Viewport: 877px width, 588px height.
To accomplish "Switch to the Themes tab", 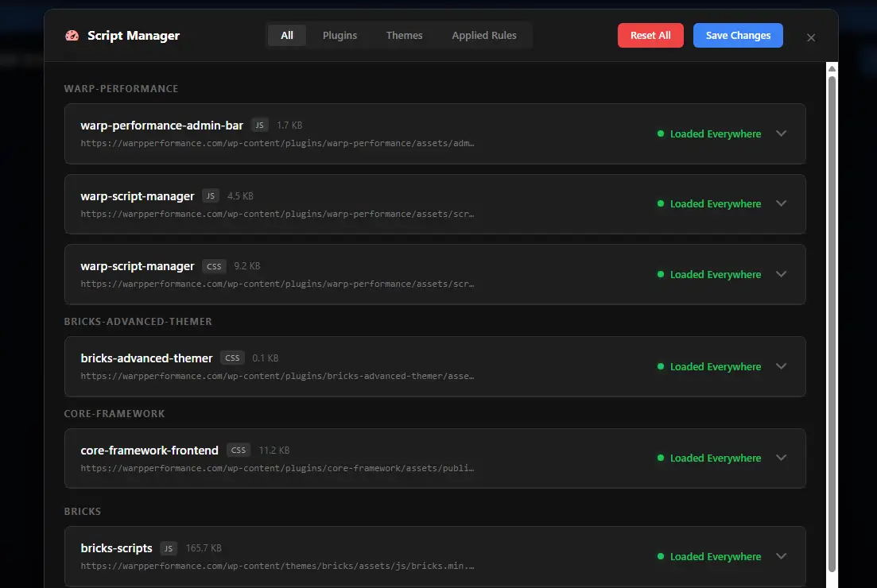I will point(404,36).
